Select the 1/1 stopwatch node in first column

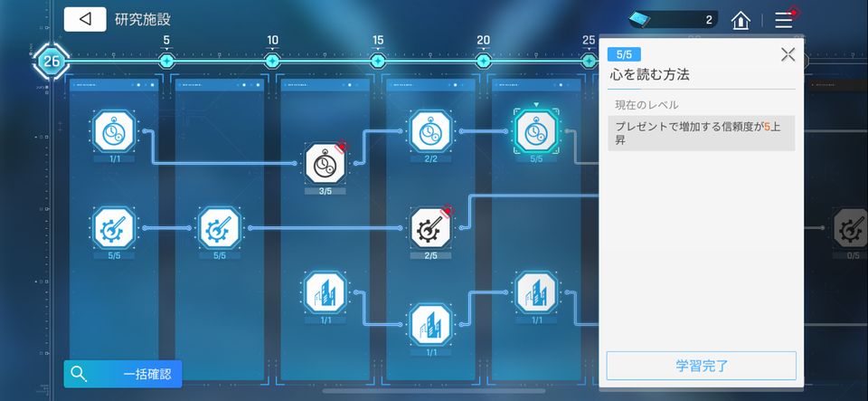(x=114, y=131)
